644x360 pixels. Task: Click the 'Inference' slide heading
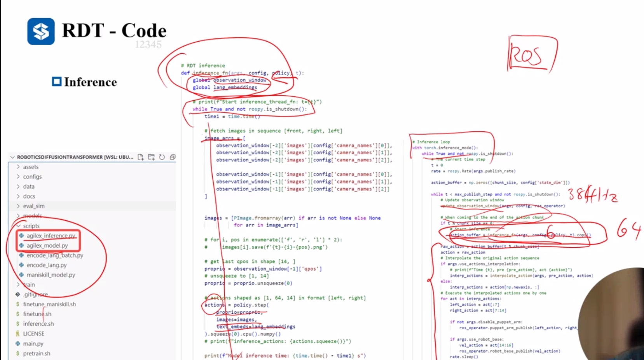coord(90,82)
